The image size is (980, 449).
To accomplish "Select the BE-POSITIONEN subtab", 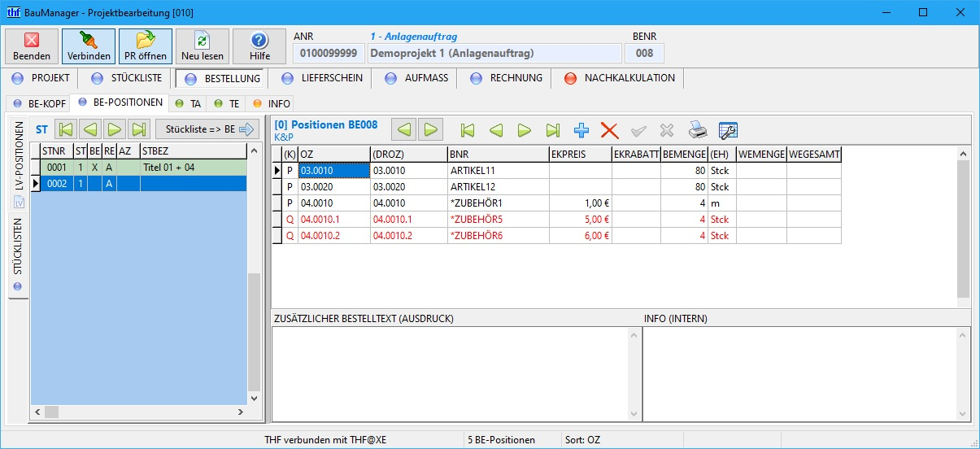I will point(120,103).
